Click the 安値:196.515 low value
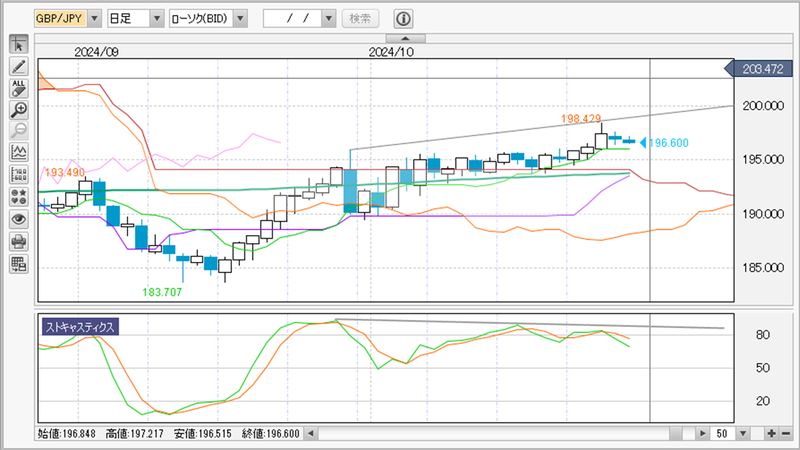Viewport: 800px width, 450px height. click(x=203, y=434)
